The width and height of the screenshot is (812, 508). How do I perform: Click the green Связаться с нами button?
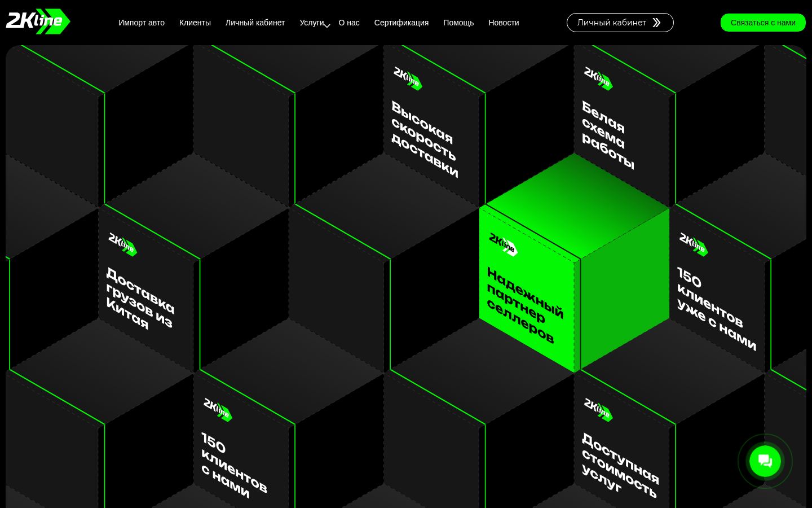[x=763, y=23]
